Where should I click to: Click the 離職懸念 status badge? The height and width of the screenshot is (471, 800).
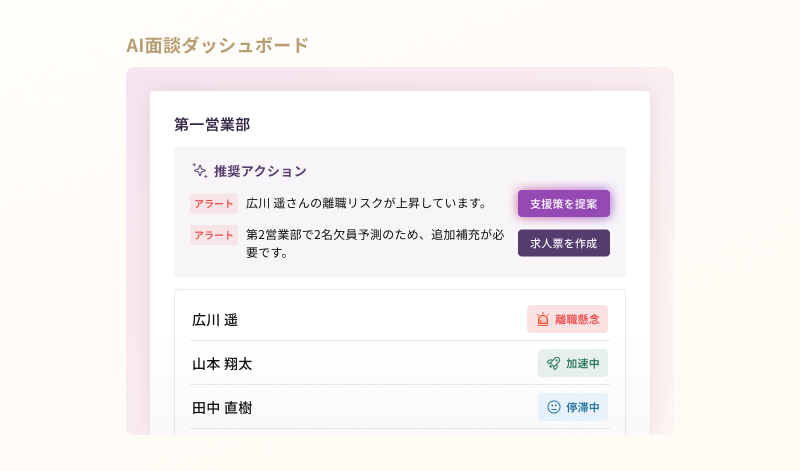point(568,319)
